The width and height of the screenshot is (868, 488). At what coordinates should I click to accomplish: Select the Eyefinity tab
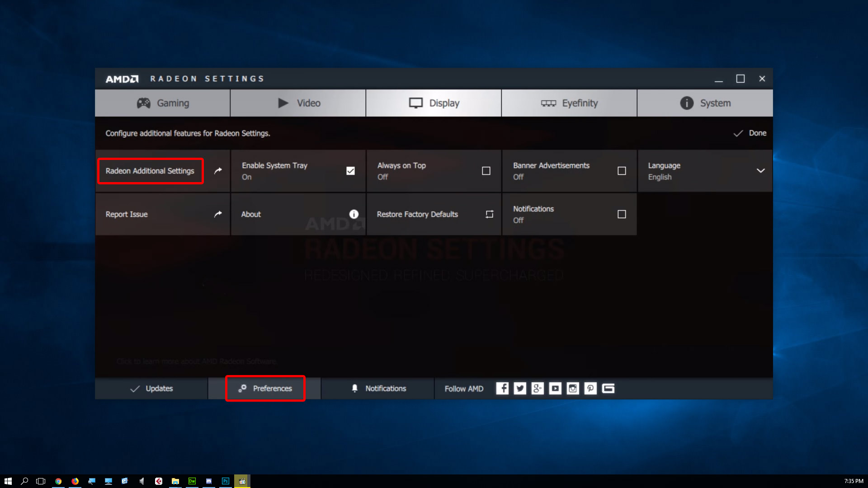coord(570,103)
